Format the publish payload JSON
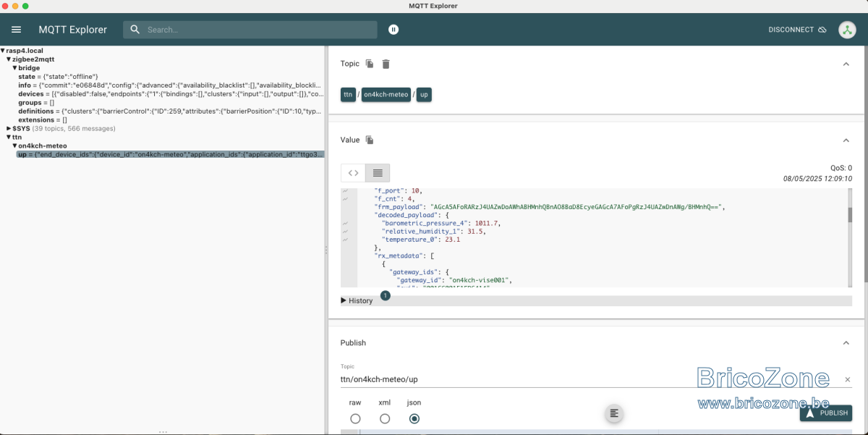868x435 pixels. [614, 413]
